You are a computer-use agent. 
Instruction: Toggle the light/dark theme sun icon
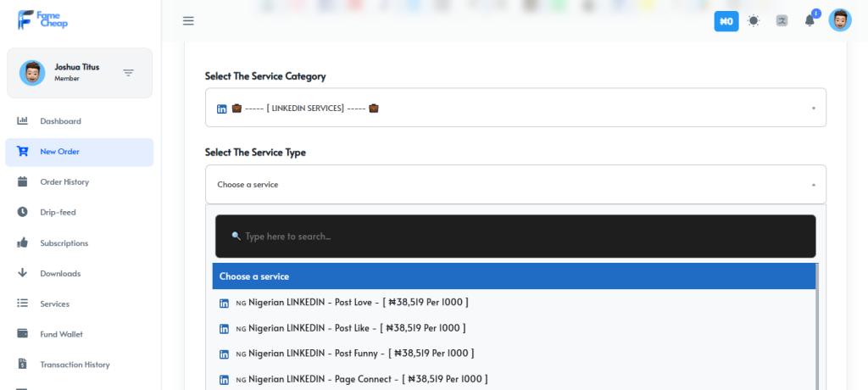pyautogui.click(x=754, y=21)
